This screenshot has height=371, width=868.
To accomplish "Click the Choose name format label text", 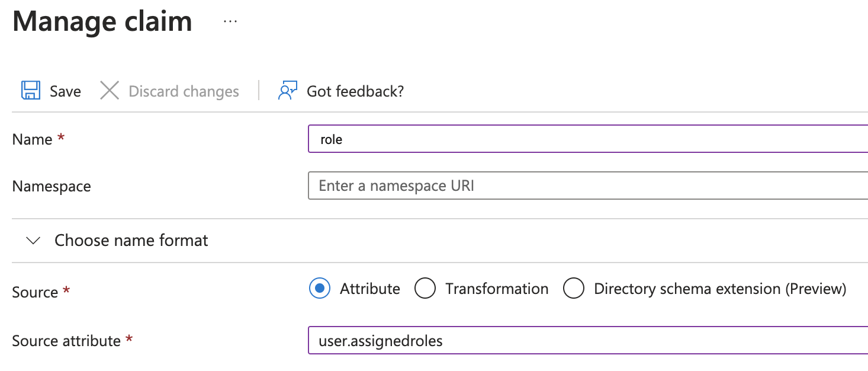I will click(x=131, y=240).
